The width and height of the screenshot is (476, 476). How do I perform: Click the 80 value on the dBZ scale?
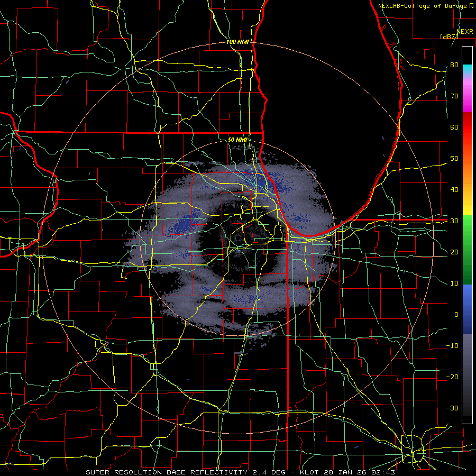click(454, 65)
